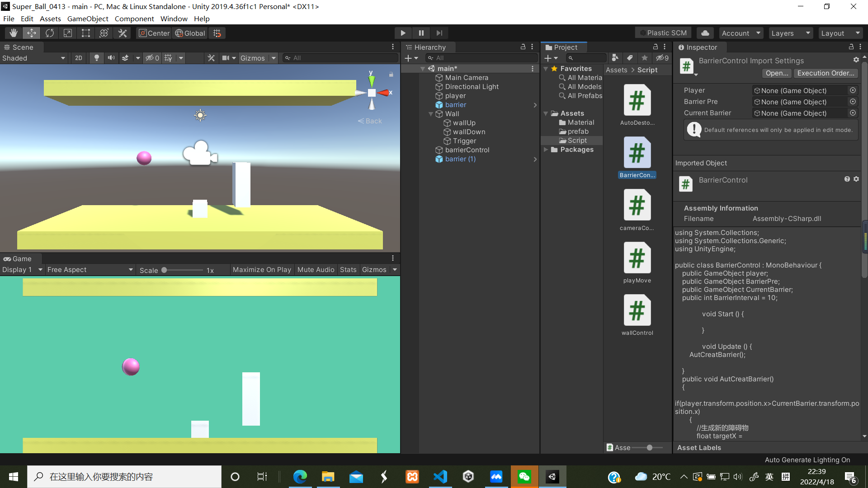The image size is (868, 488).
Task: Open the Layout dropdown
Action: tap(840, 33)
